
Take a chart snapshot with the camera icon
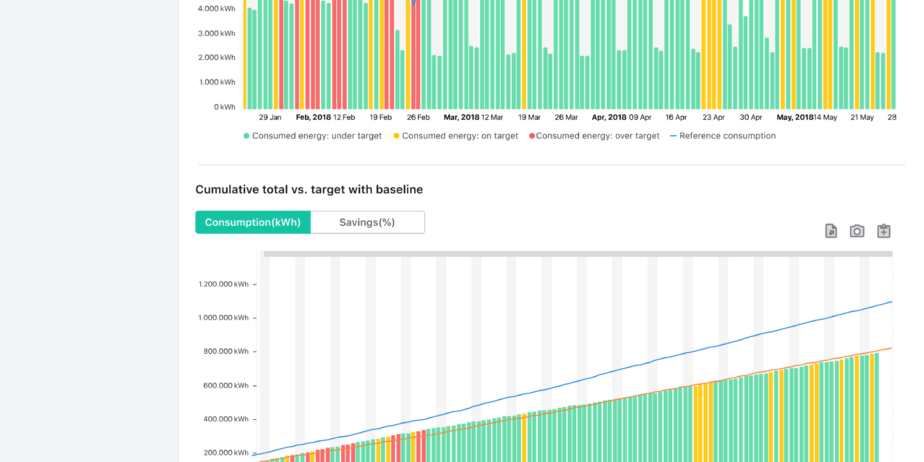pos(857,231)
